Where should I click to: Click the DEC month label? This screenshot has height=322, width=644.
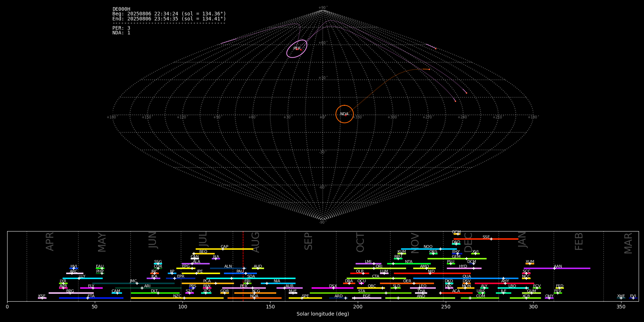pos(468,242)
